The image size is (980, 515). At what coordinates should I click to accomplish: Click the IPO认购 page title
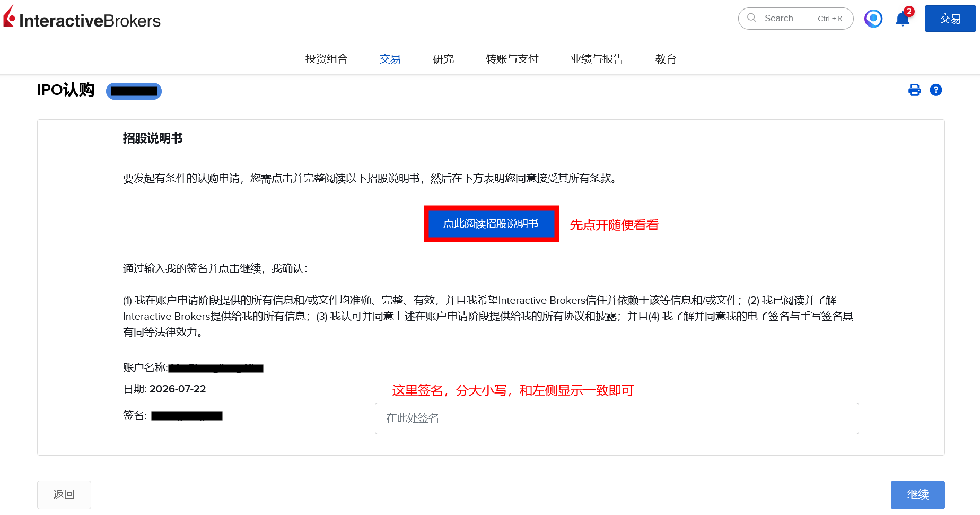coord(66,90)
